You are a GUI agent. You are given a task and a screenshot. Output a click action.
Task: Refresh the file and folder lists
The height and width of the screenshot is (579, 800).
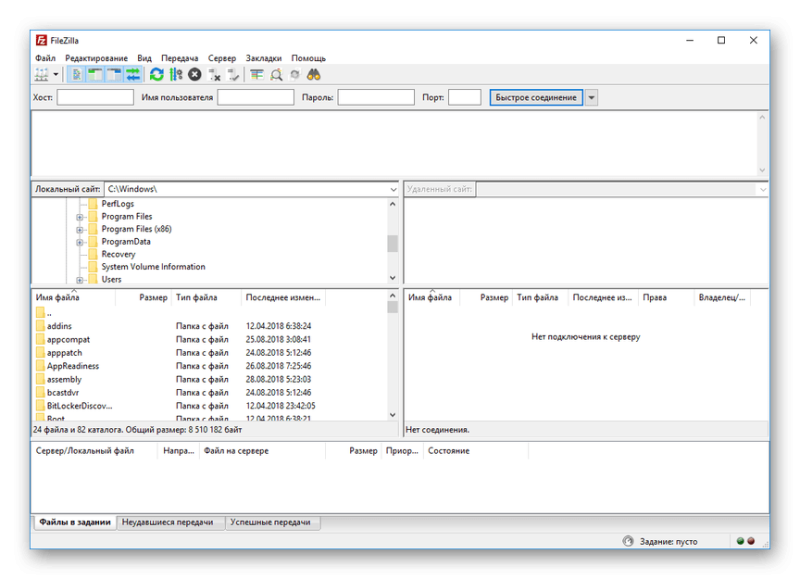tap(156, 75)
